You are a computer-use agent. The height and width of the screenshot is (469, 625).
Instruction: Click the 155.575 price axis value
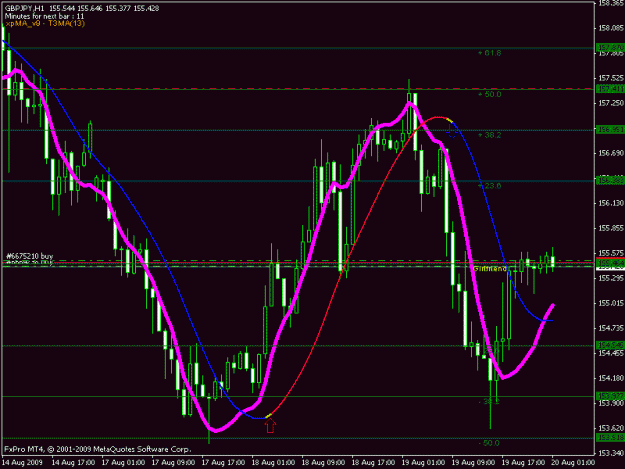coord(611,253)
